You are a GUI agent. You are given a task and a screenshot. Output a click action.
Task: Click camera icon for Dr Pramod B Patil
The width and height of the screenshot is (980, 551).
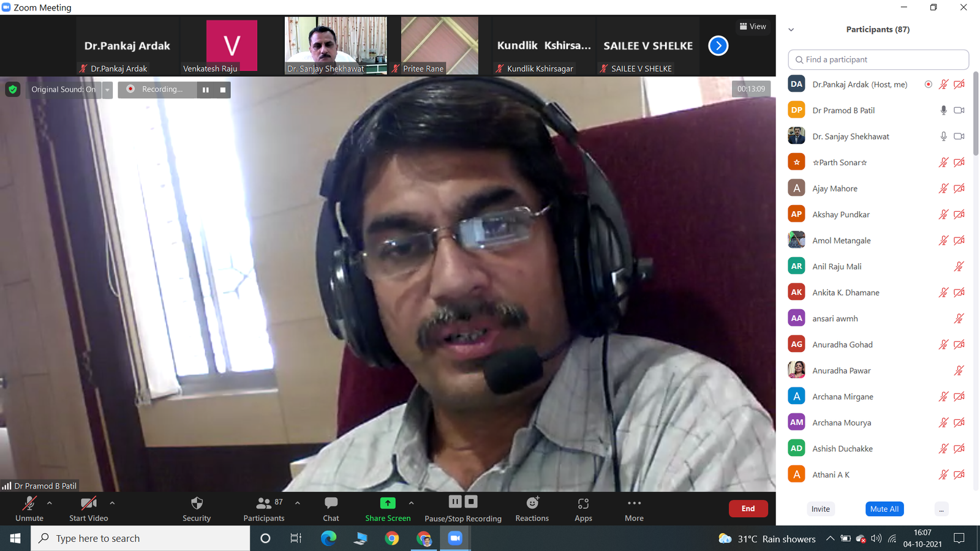[959, 110]
